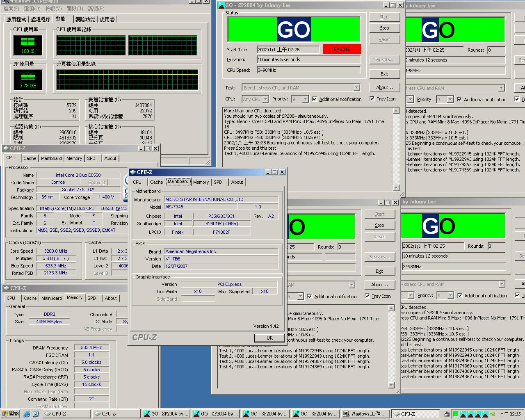This screenshot has width=525, height=420.
Task: Click the green CPU usage tray icon
Action: pos(455,414)
